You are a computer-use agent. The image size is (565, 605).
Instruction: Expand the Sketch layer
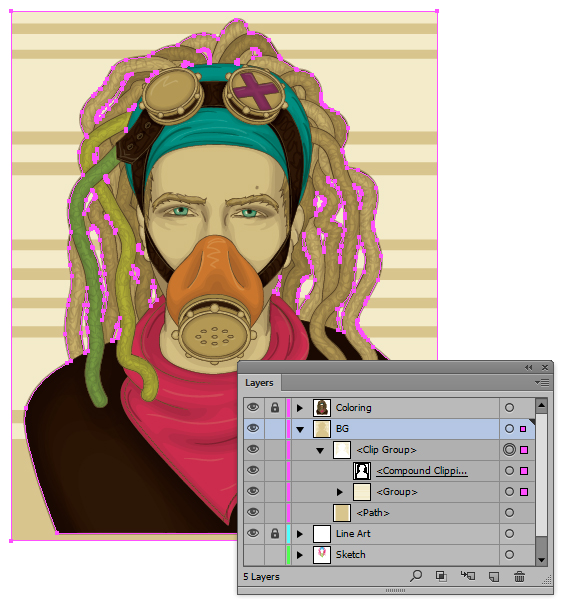pyautogui.click(x=299, y=555)
